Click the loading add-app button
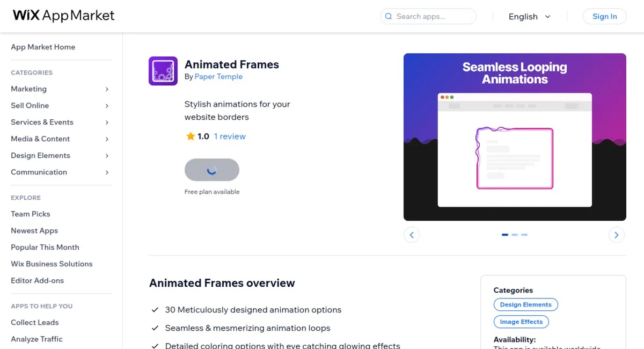Viewport: 644px width, 349px height. (x=212, y=170)
